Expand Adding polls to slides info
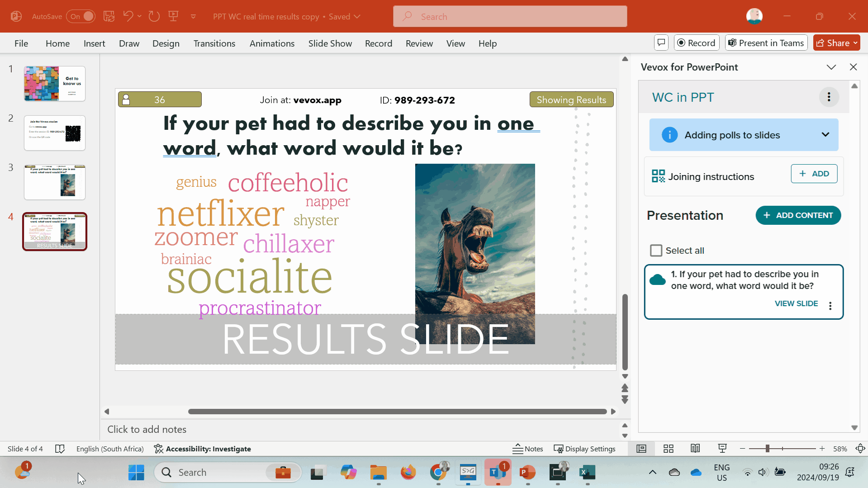Screen dimensions: 868x488 (x=825, y=135)
